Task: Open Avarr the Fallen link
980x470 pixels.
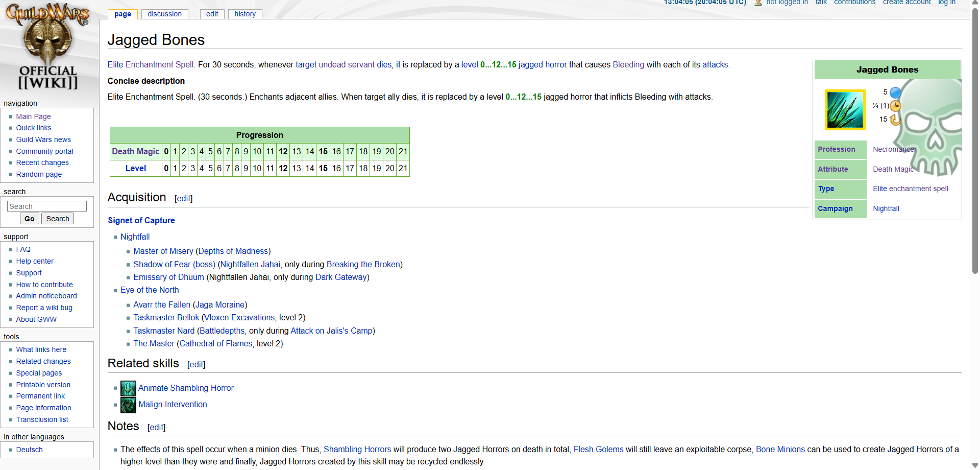Action: click(162, 304)
